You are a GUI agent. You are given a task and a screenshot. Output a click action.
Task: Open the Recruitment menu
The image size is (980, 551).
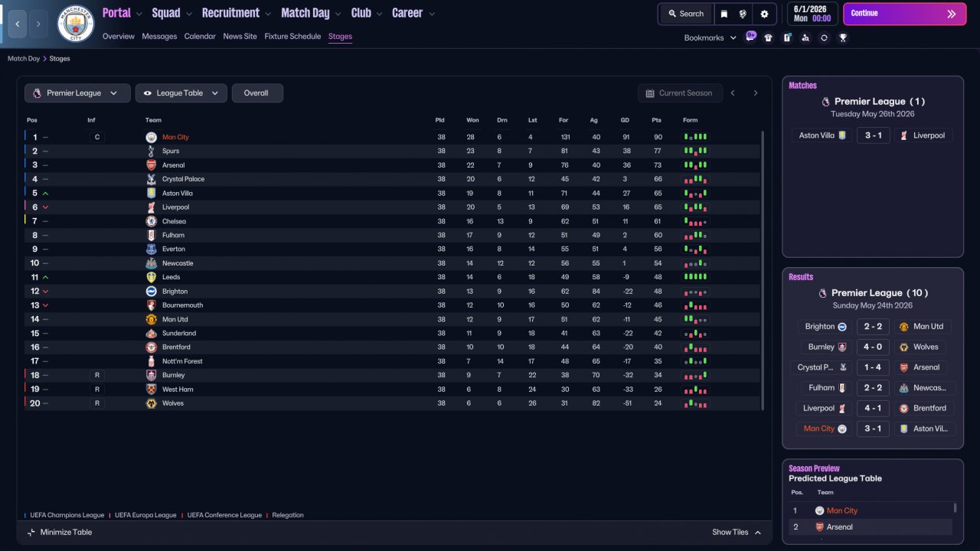pyautogui.click(x=237, y=13)
